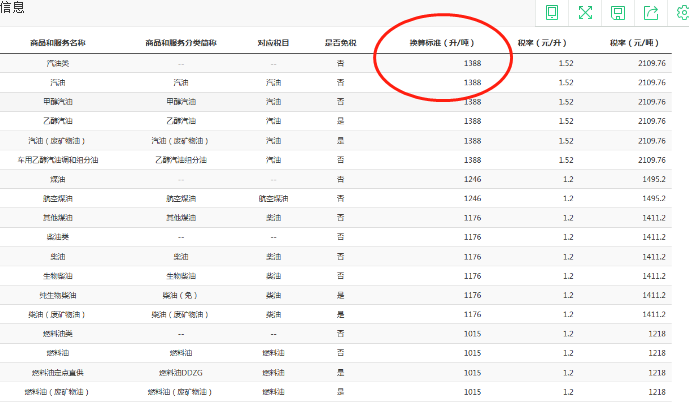Screen dimensions: 689x415
Task: Click the mobile device view icon
Action: (552, 13)
